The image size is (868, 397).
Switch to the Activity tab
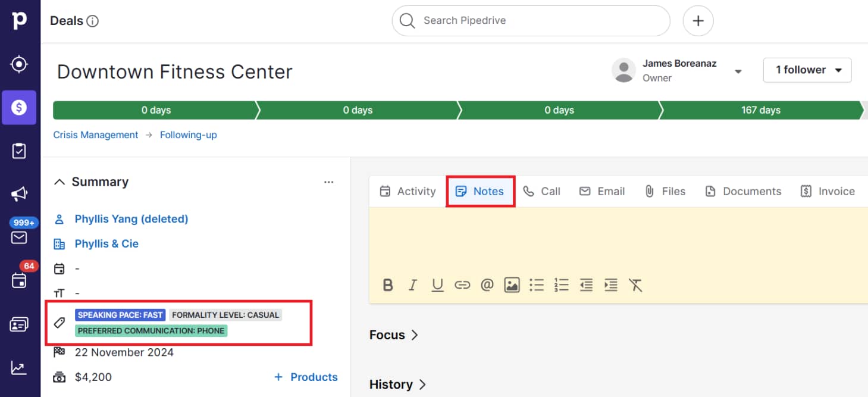coord(408,191)
